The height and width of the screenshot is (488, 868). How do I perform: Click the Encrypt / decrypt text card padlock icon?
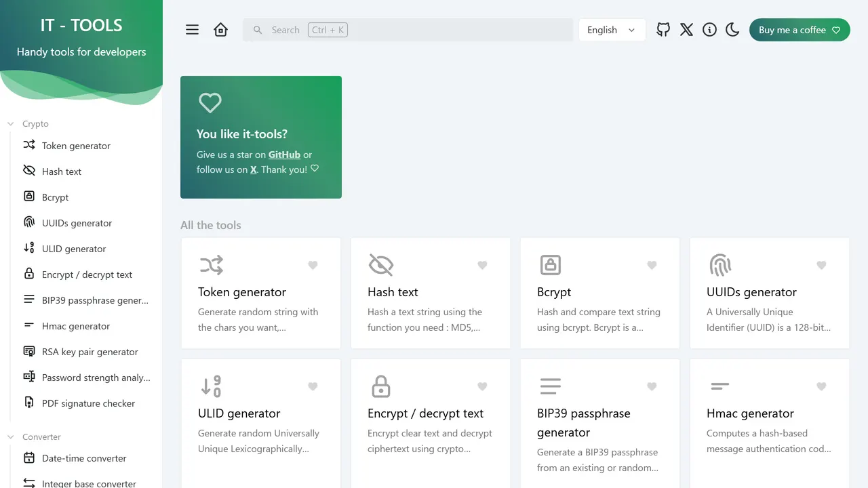[381, 386]
